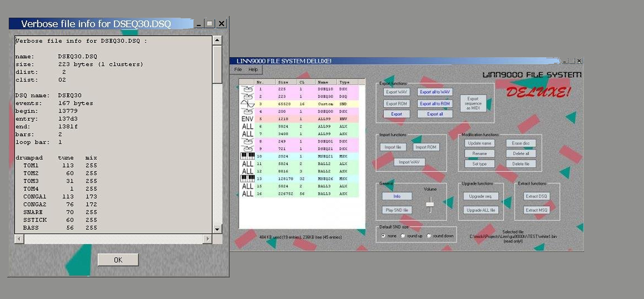Click the Export ROM button
The height and width of the screenshot is (299, 644).
click(x=396, y=104)
